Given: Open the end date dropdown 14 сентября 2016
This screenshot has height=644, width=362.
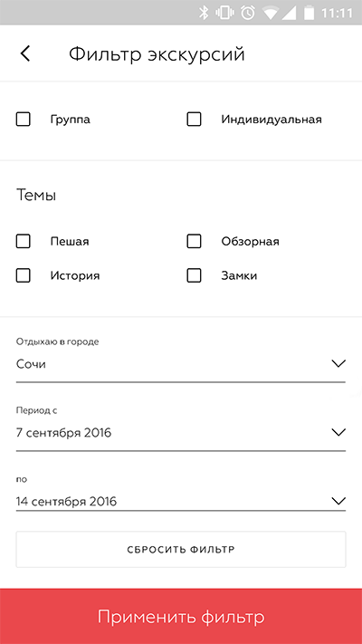Looking at the screenshot, I should (181, 501).
